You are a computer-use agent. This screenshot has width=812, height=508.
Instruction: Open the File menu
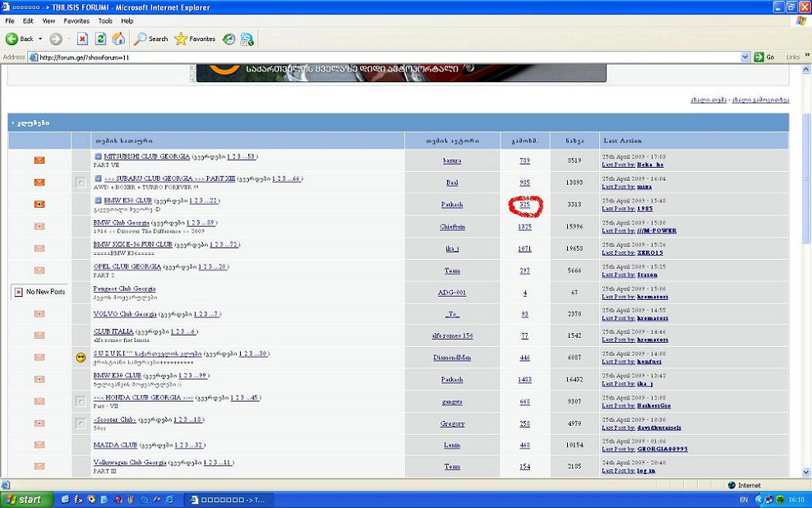point(10,21)
